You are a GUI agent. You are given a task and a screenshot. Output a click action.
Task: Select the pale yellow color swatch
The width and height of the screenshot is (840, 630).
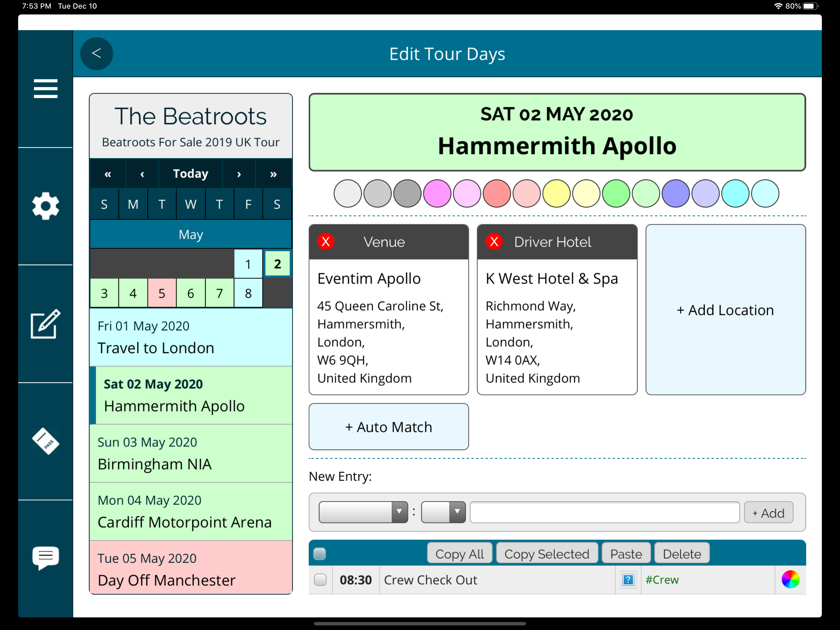pyautogui.click(x=586, y=194)
